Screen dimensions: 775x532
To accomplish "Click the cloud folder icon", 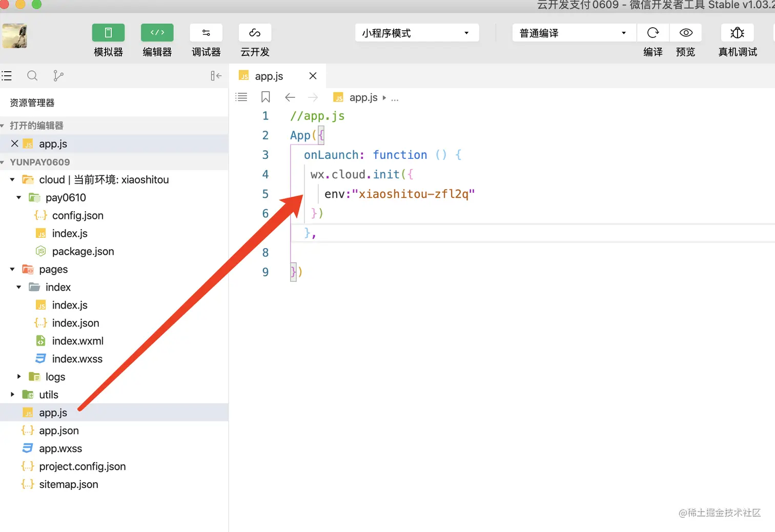I will 28,179.
